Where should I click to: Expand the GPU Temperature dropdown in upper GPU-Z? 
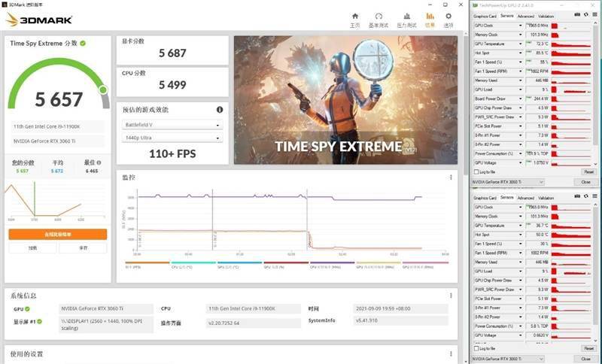tap(520, 44)
